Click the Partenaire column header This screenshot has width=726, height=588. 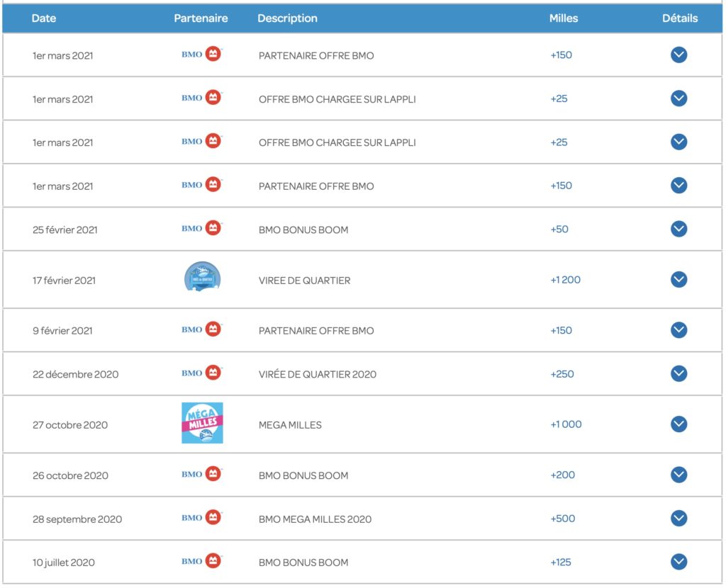tap(201, 18)
